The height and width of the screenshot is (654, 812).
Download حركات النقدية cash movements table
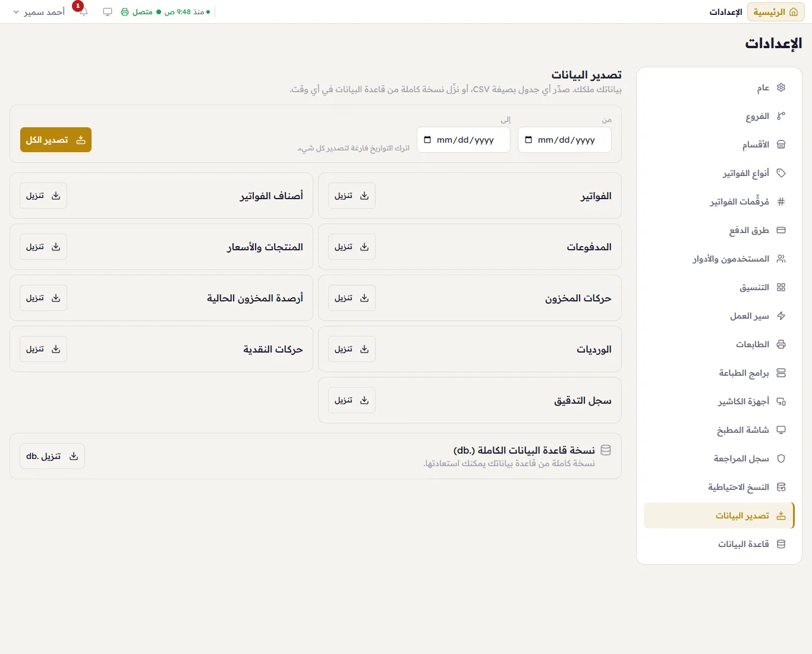point(43,349)
